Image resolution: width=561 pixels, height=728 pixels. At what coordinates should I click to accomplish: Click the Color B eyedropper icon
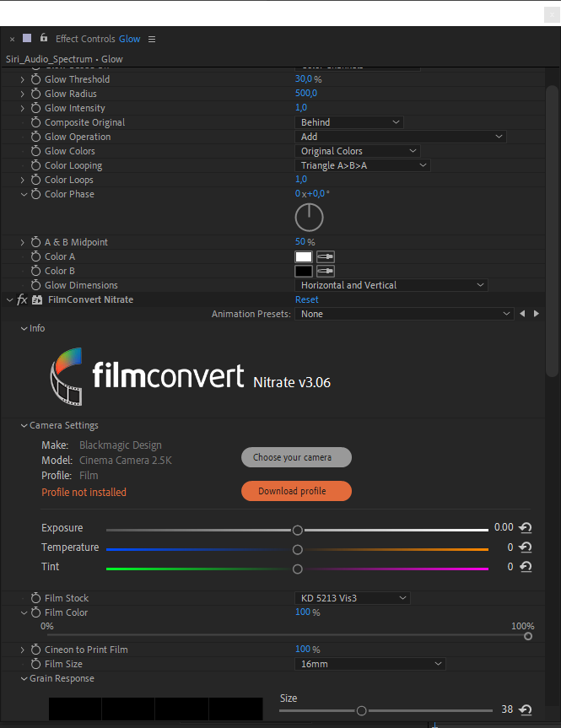tap(326, 271)
